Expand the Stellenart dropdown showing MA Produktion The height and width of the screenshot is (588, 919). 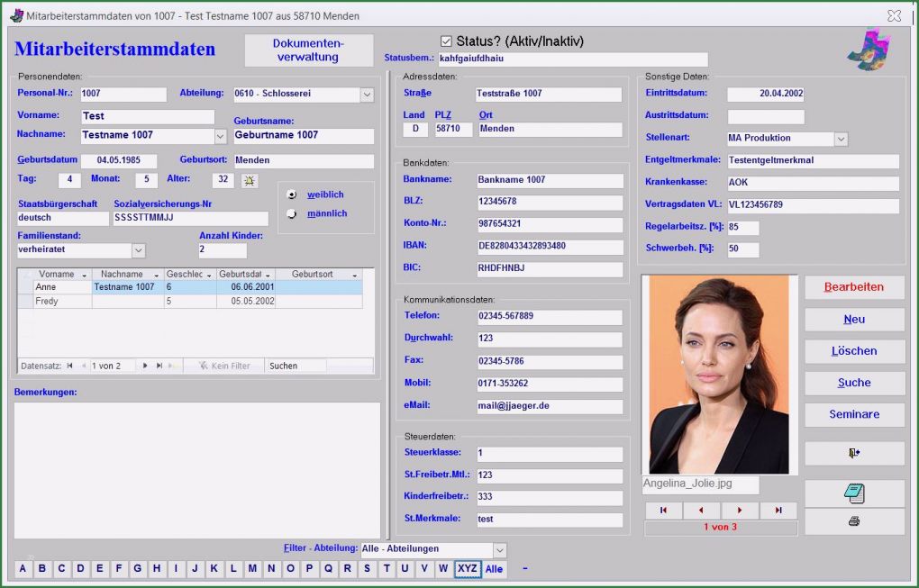tap(840, 140)
